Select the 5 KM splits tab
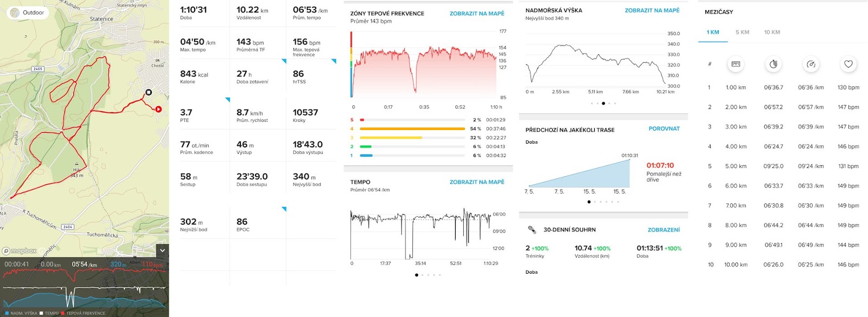 742,33
